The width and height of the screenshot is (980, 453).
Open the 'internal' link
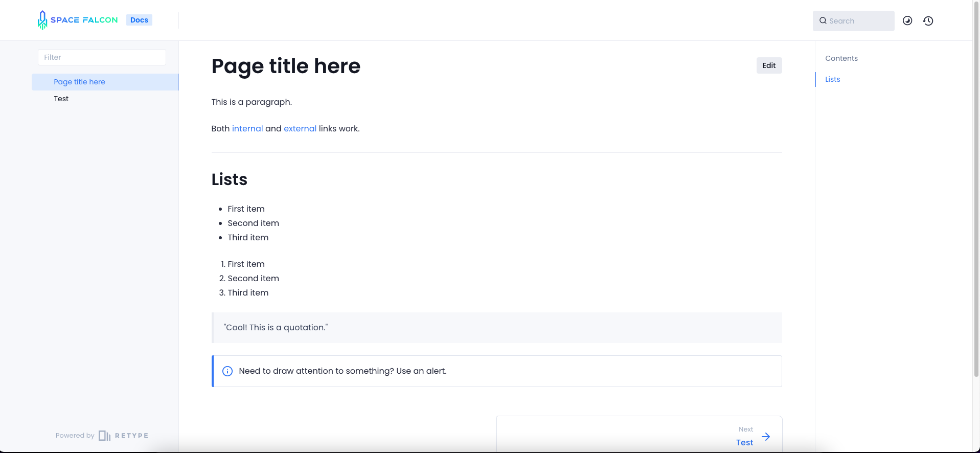(247, 128)
